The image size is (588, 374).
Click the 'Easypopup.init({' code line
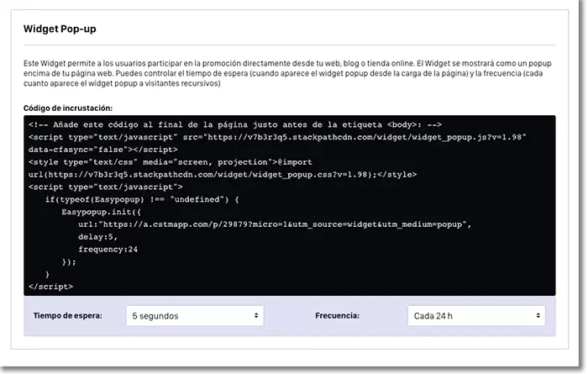102,212
